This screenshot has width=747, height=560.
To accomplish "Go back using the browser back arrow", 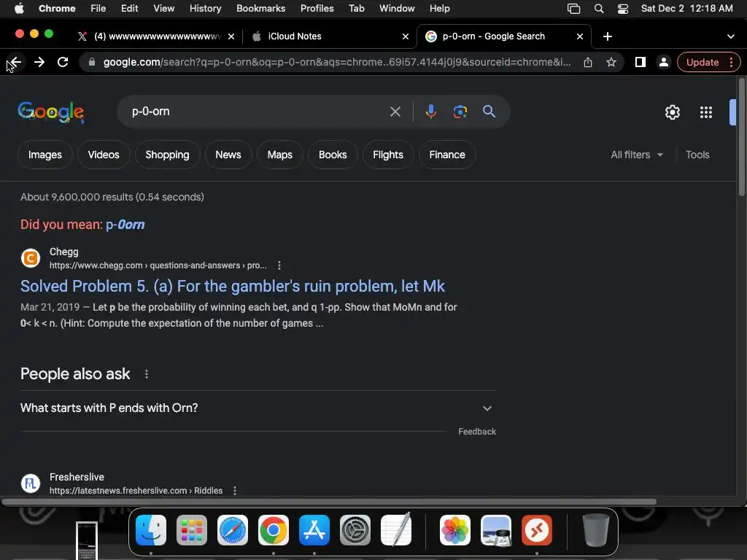I will [15, 62].
